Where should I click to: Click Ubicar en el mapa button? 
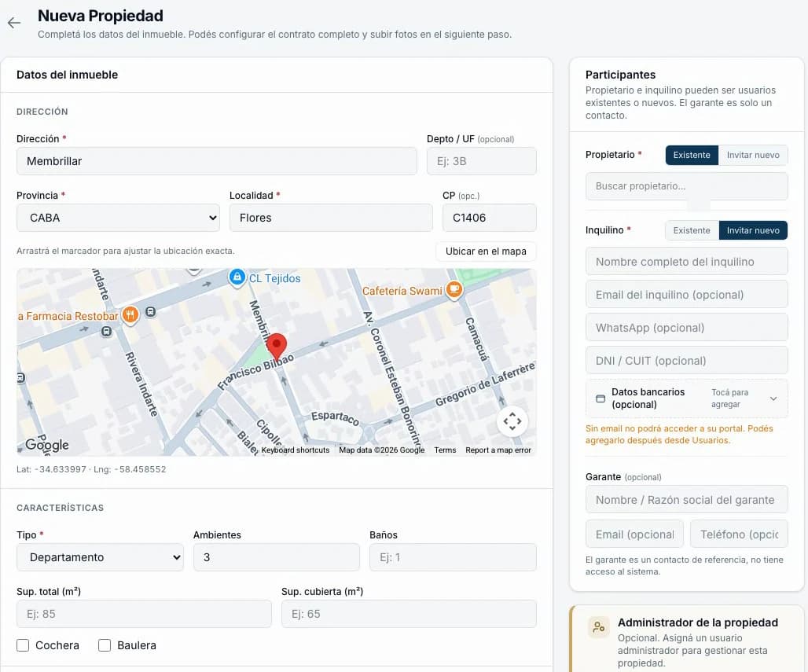pos(486,252)
